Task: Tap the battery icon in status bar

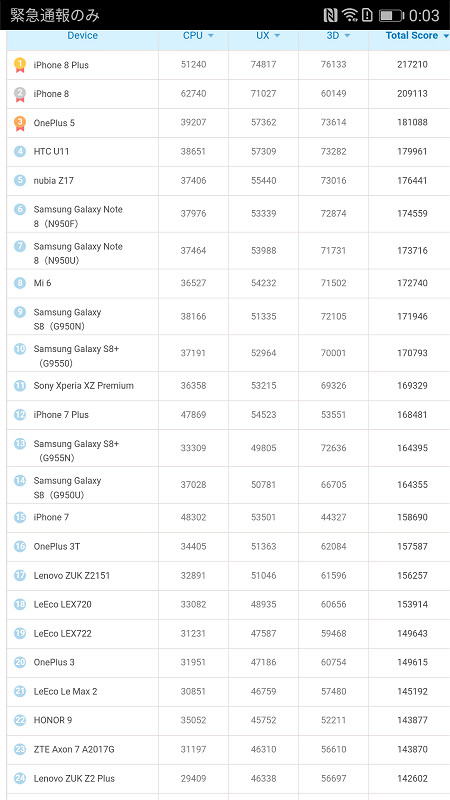Action: pyautogui.click(x=391, y=15)
